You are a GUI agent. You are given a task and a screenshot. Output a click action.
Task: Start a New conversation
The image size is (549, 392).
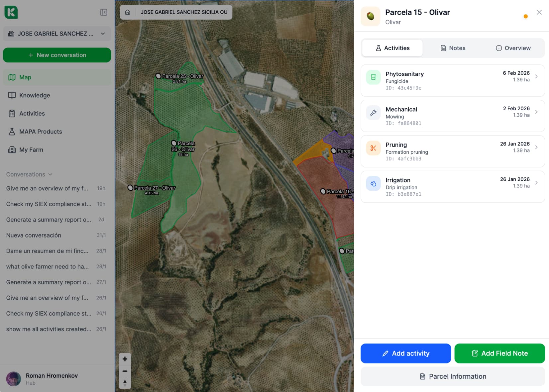pyautogui.click(x=57, y=55)
